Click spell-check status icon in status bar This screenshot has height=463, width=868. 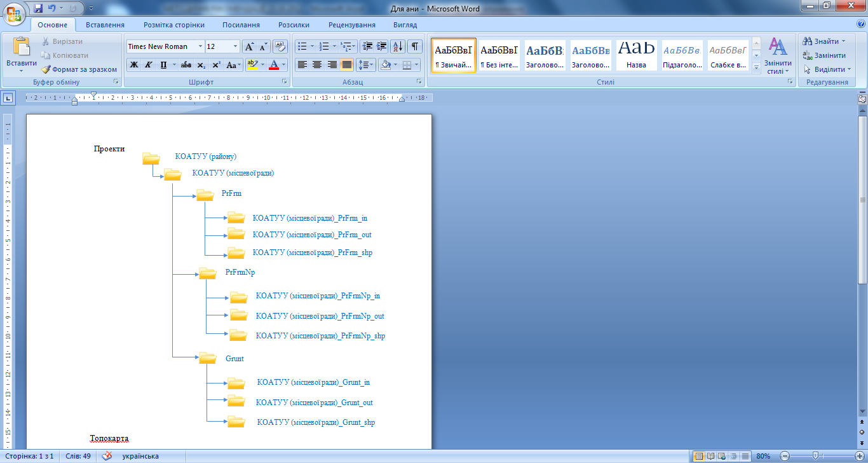(x=107, y=456)
